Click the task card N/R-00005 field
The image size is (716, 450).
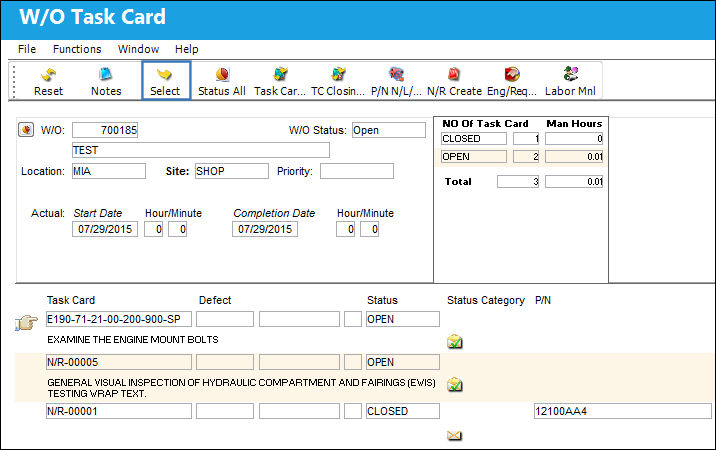[x=119, y=362]
